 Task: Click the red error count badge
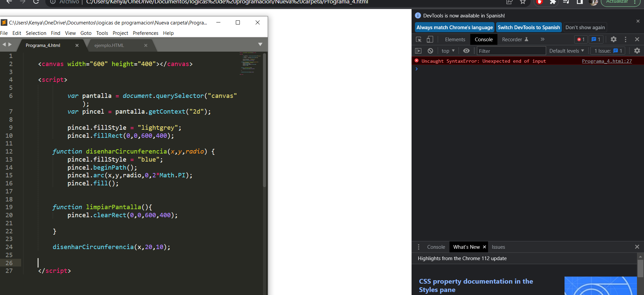coord(581,40)
